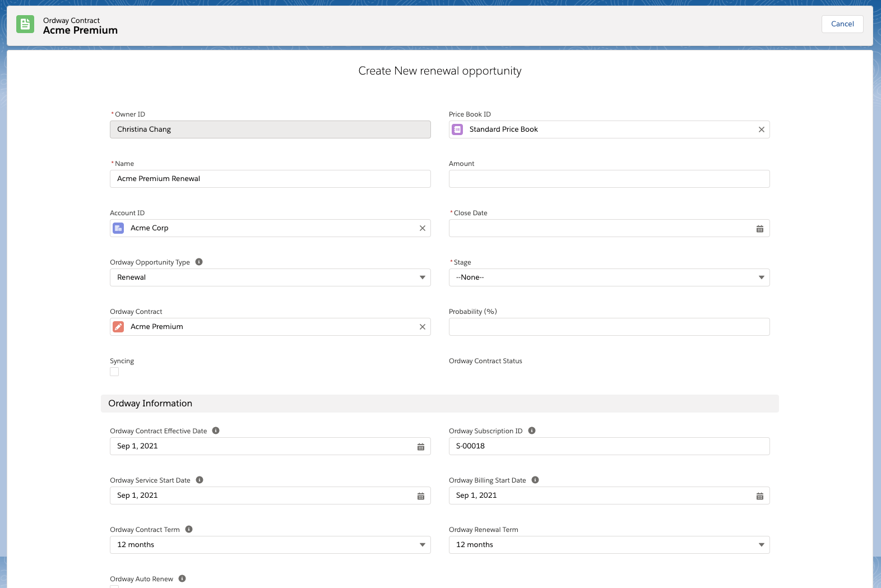Click the green Ordway Contract header icon

click(25, 24)
